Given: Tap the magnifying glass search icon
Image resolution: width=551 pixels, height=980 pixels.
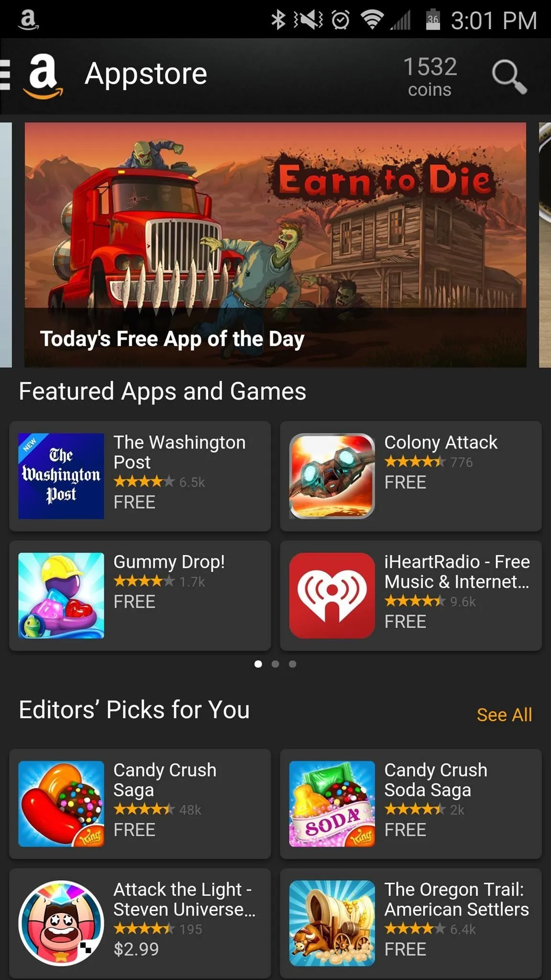Looking at the screenshot, I should pyautogui.click(x=509, y=77).
